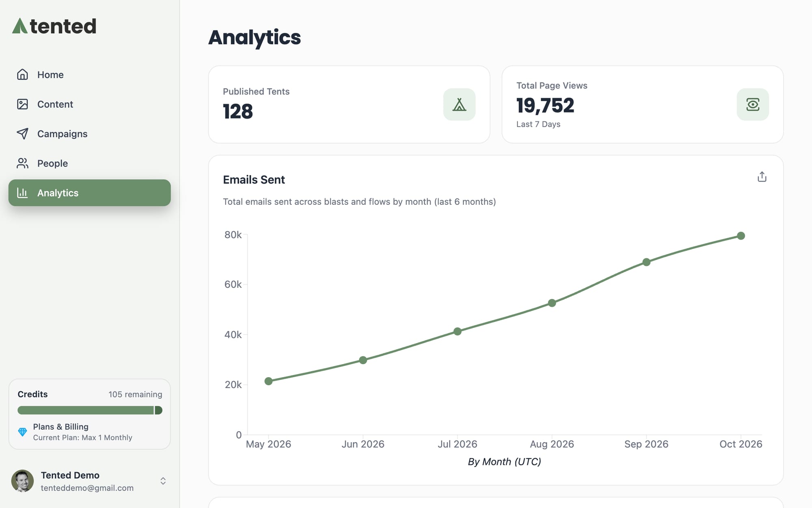Viewport: 812px width, 508px height.
Task: Click the Content image icon
Action: 22,104
